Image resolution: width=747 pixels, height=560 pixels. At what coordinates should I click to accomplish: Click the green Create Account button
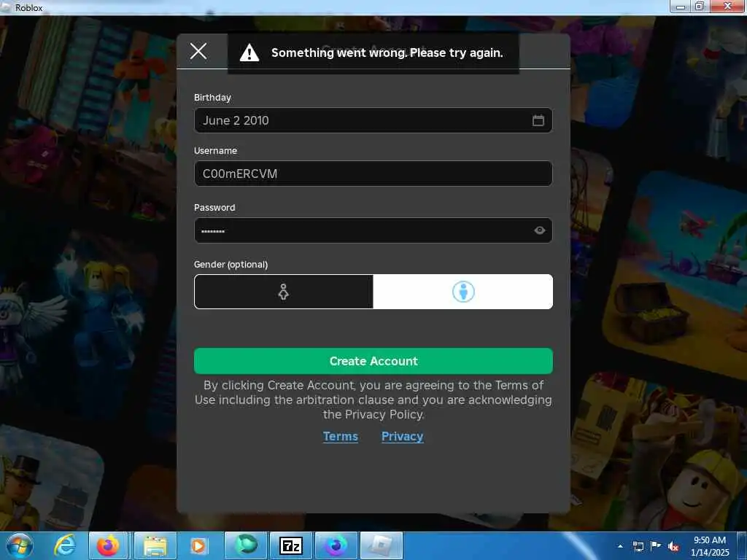pos(373,361)
